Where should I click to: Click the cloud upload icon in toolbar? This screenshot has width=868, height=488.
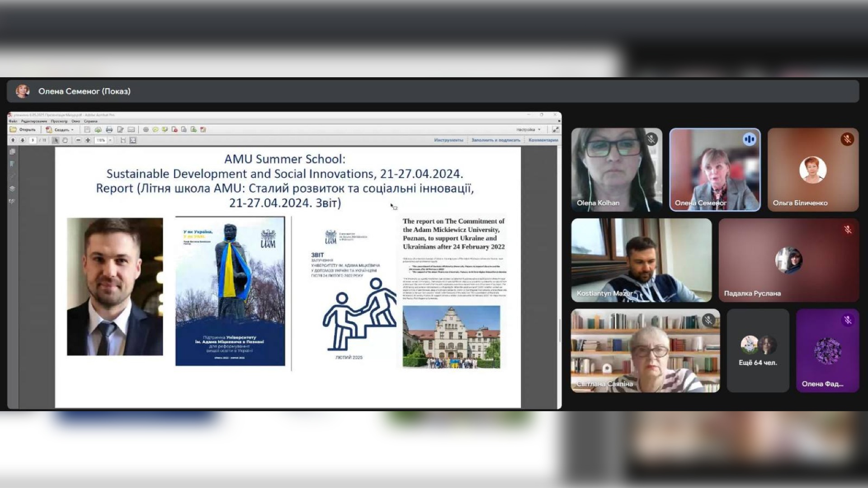[98, 130]
